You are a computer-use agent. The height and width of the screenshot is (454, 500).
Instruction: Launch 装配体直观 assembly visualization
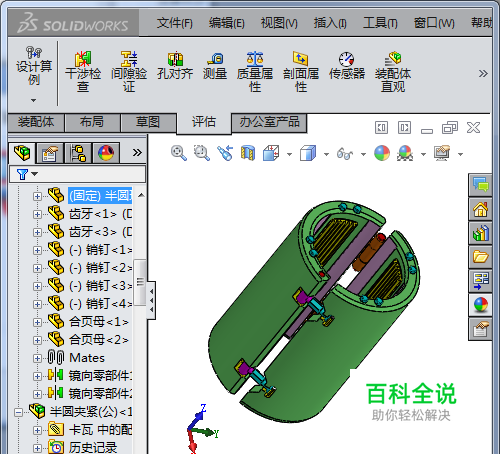click(x=393, y=72)
